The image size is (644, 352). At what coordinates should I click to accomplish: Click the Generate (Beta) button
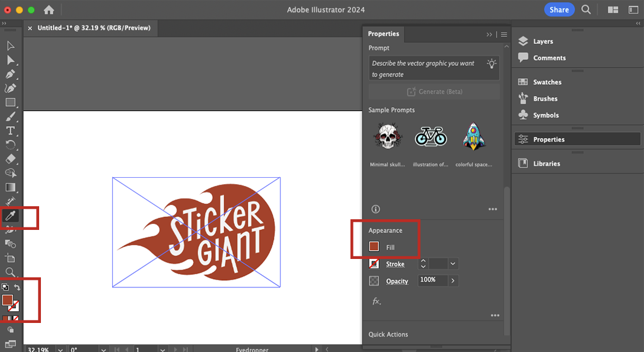tap(434, 92)
